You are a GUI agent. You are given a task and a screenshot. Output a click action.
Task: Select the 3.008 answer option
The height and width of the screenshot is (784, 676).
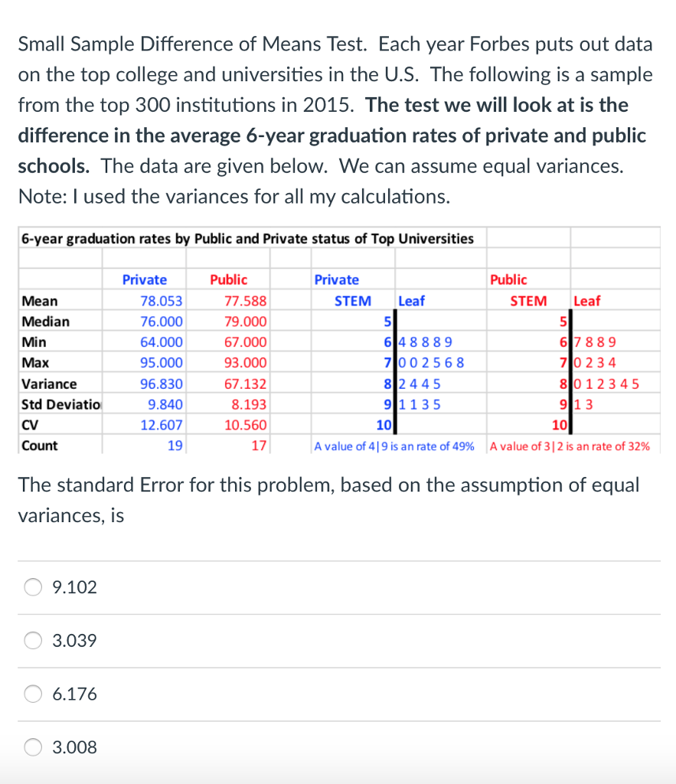tap(32, 747)
